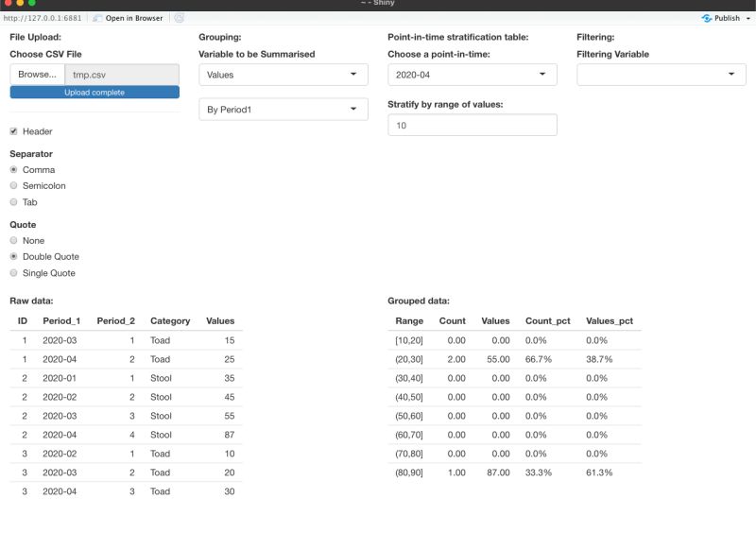Choose Single Quote under Quote
This screenshot has width=756, height=550.
coord(12,272)
